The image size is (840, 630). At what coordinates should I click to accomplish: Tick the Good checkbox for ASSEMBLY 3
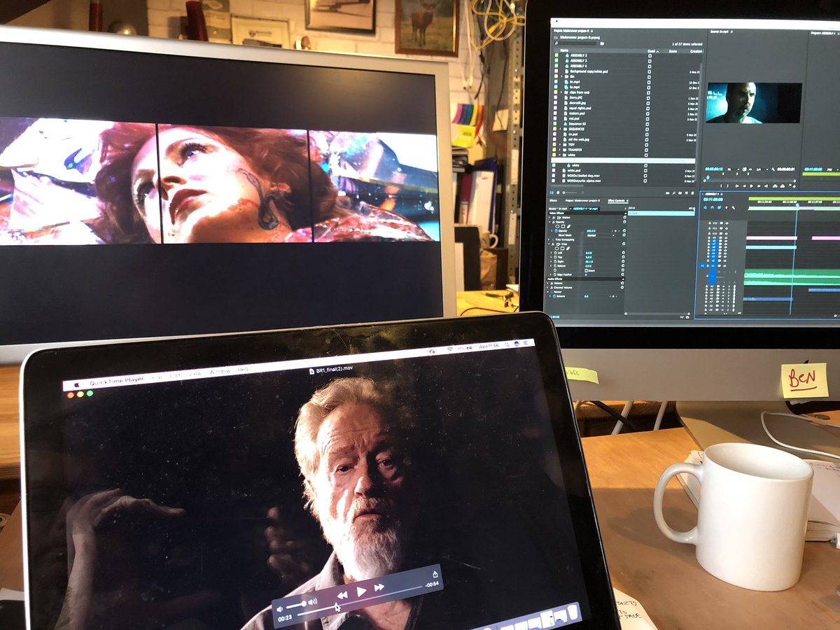(650, 60)
